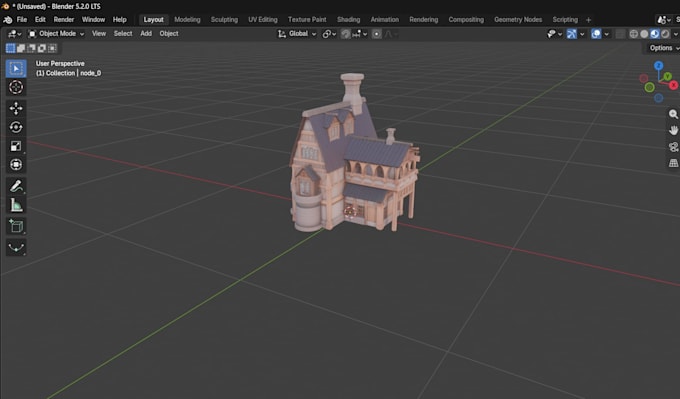Choose the extend selection mode icon
This screenshot has width=680, height=399.
21,48
